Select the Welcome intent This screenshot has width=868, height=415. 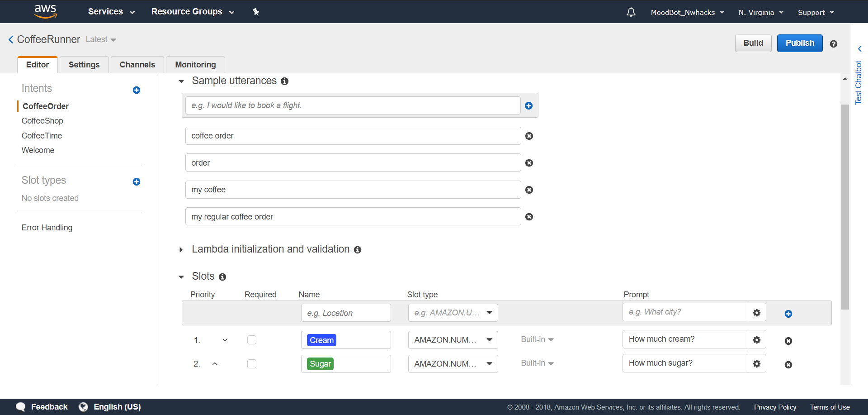click(x=38, y=150)
